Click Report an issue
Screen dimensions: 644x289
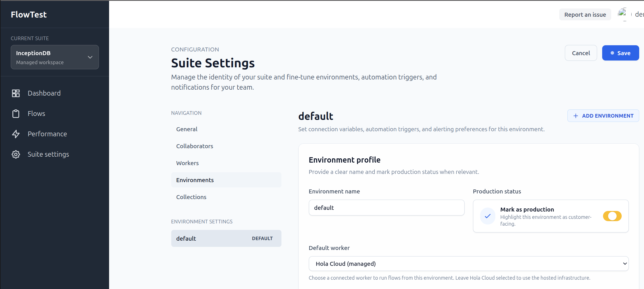point(585,15)
